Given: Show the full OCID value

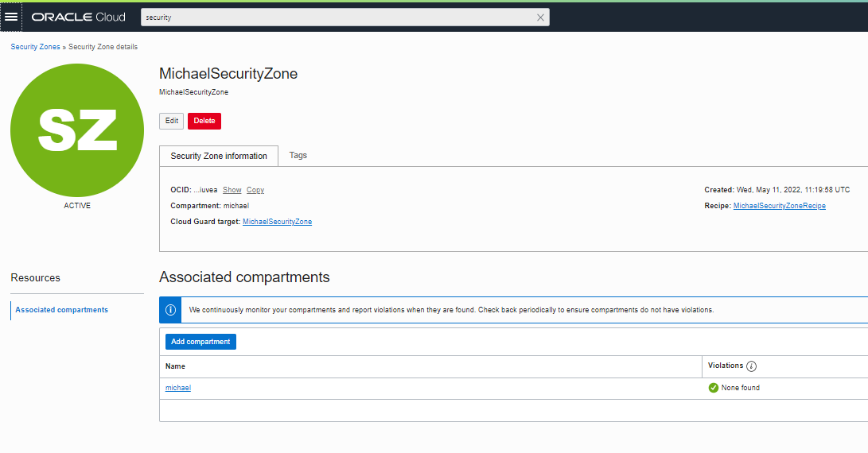Looking at the screenshot, I should pos(232,190).
